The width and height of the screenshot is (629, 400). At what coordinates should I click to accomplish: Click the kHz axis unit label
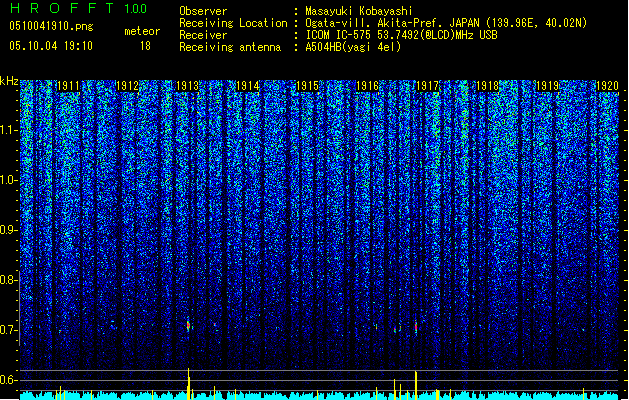click(x=9, y=81)
